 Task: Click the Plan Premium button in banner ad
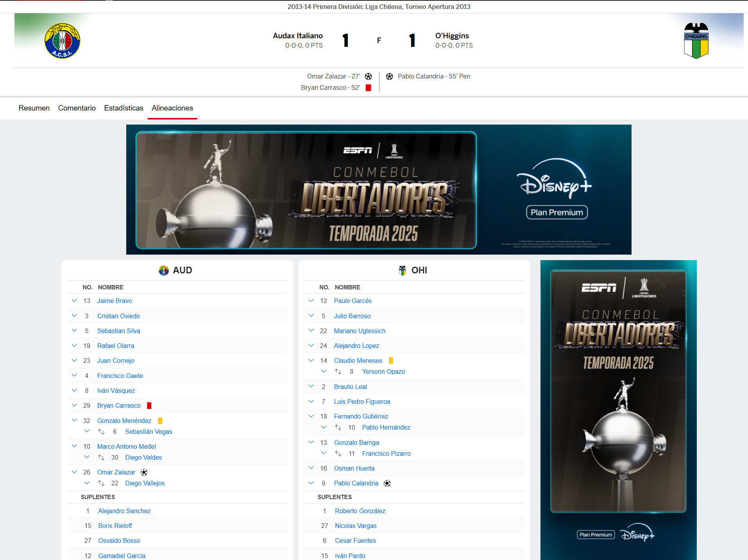tap(557, 212)
